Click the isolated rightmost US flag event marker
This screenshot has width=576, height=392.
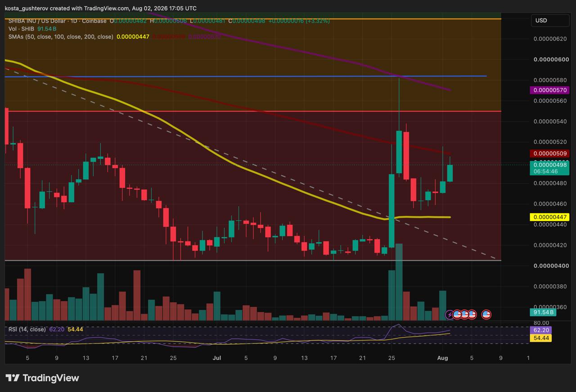click(486, 315)
